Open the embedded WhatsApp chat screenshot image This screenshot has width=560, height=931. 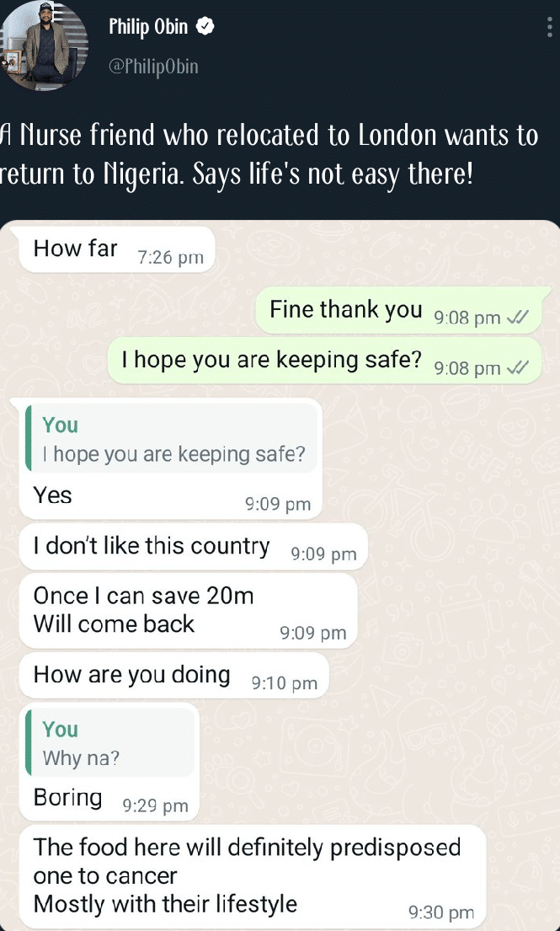click(280, 575)
